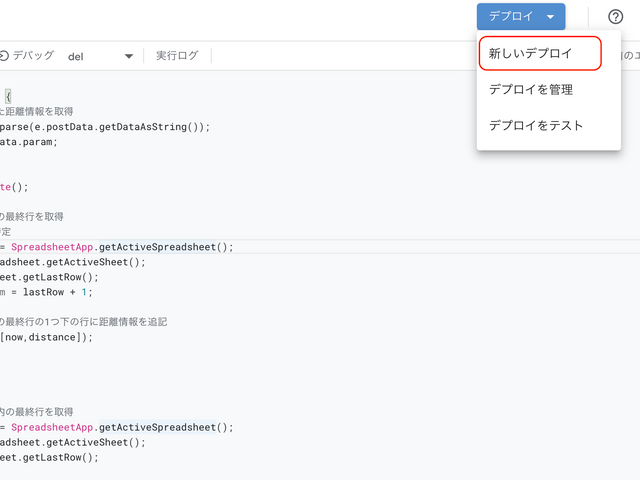
Task: Open the デプロイ dropdown arrow
Action: point(550,17)
